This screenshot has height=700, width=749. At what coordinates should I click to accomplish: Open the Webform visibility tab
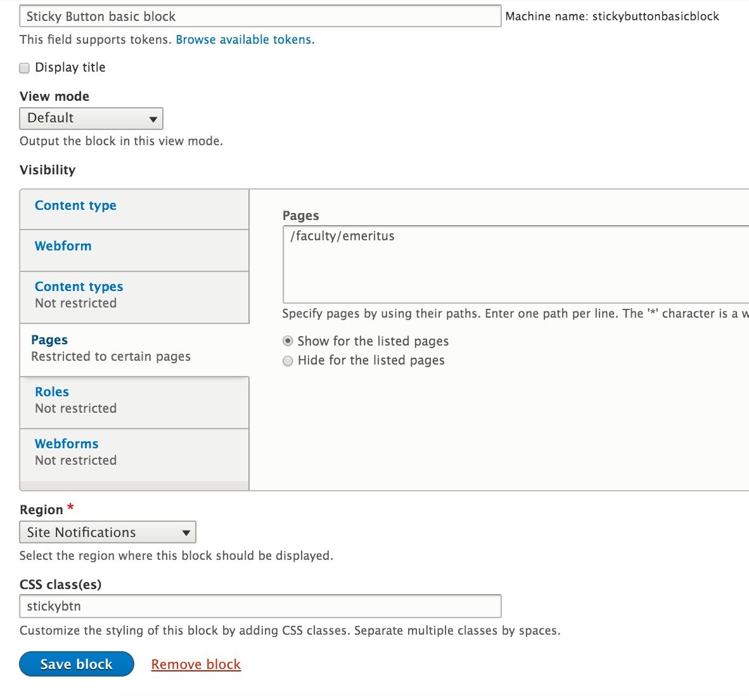[x=63, y=246]
